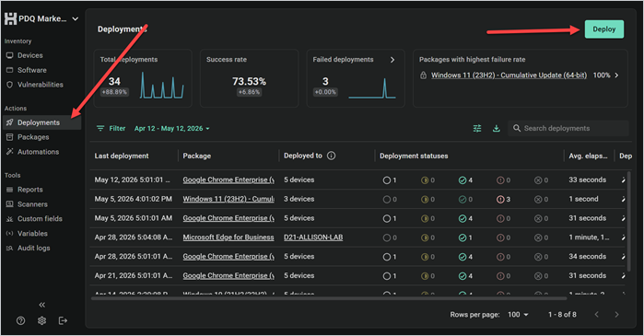
Task: Click the info icon next to Deployed to
Action: click(331, 156)
